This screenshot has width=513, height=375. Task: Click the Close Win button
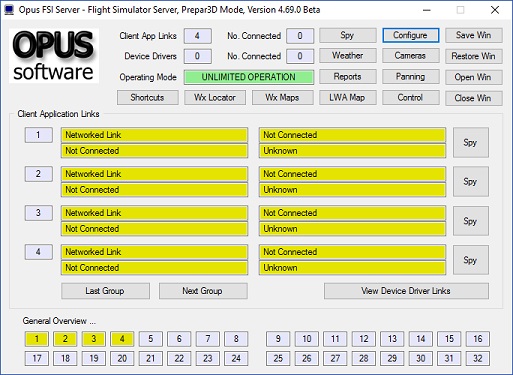pos(474,98)
